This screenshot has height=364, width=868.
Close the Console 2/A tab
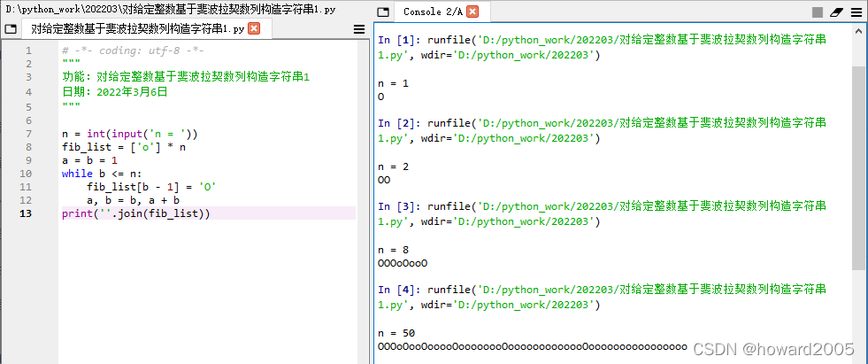(472, 12)
